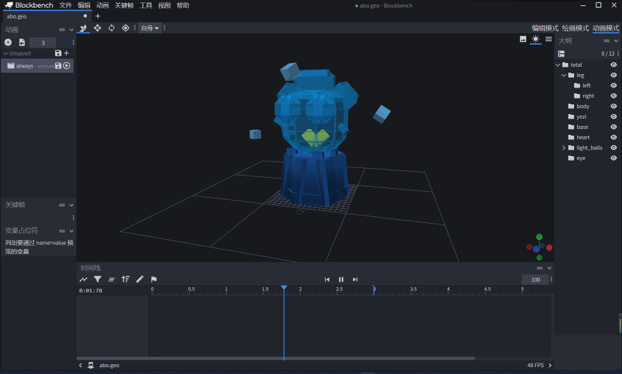Collapse the leg group in outliner
This screenshot has width=622, height=374.
tap(564, 75)
